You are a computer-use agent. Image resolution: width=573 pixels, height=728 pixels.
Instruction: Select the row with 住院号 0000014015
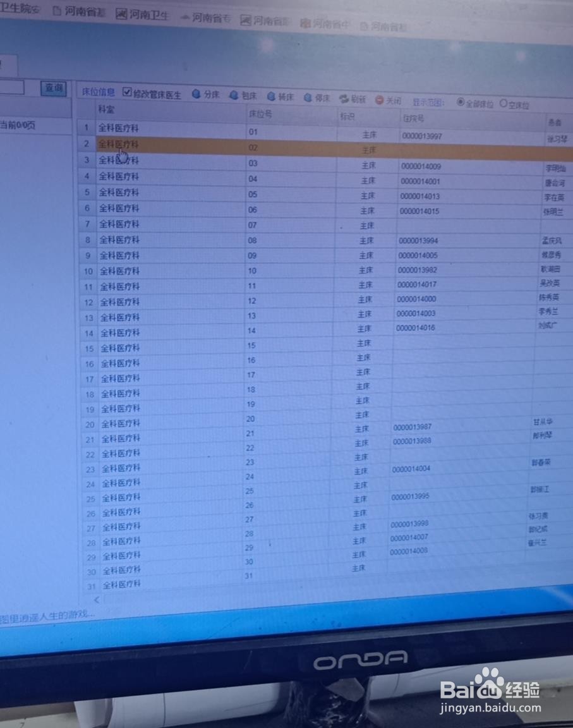click(325, 210)
